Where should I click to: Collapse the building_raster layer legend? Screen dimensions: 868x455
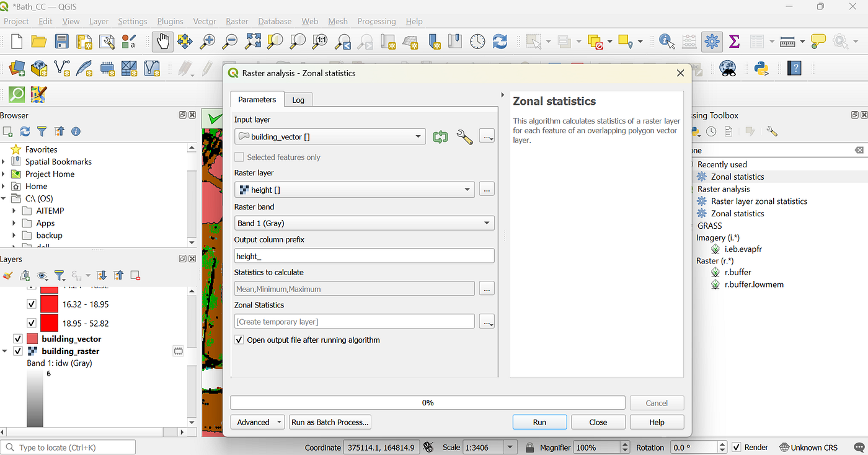pyautogui.click(x=6, y=351)
